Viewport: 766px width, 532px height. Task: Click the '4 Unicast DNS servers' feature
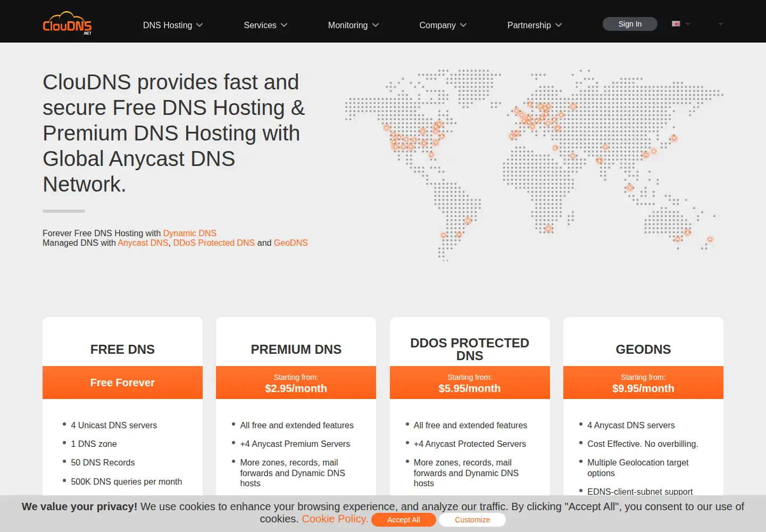pyautogui.click(x=114, y=425)
